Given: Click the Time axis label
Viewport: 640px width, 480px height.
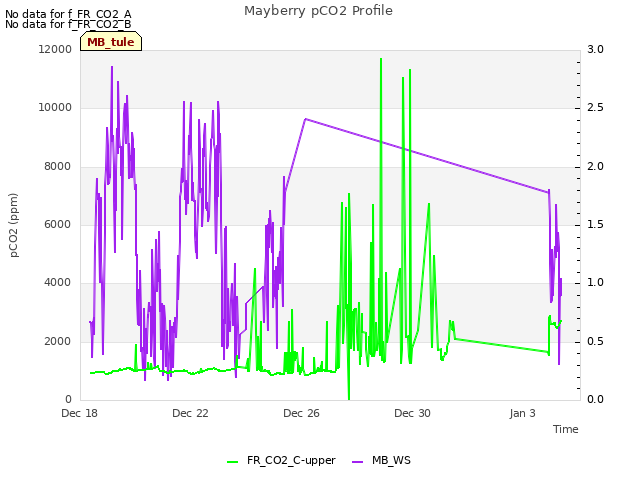Looking at the screenshot, I should 566,429.
